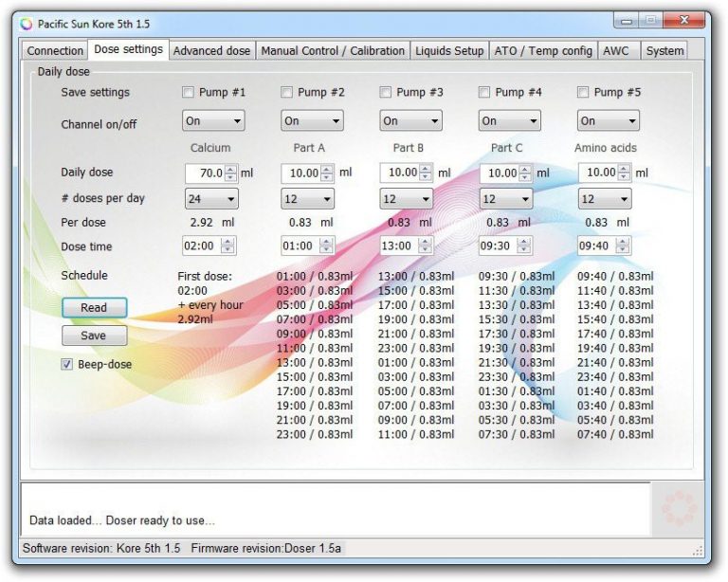Check the Pump #4 save settings box
The width and height of the screenshot is (728, 582).
pyautogui.click(x=484, y=93)
